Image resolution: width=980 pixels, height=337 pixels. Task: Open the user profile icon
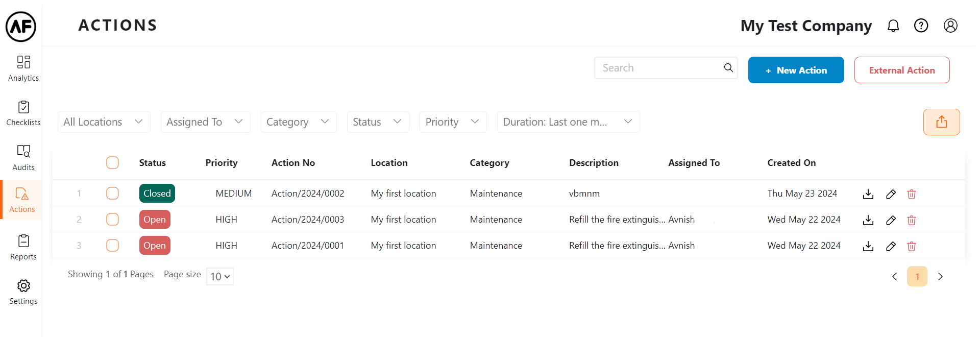coord(950,26)
